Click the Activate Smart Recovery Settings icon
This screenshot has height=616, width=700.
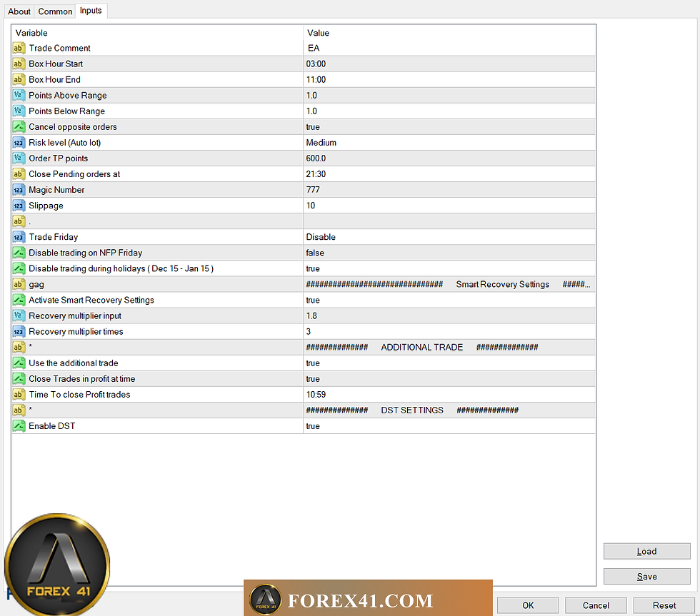pyautogui.click(x=19, y=301)
